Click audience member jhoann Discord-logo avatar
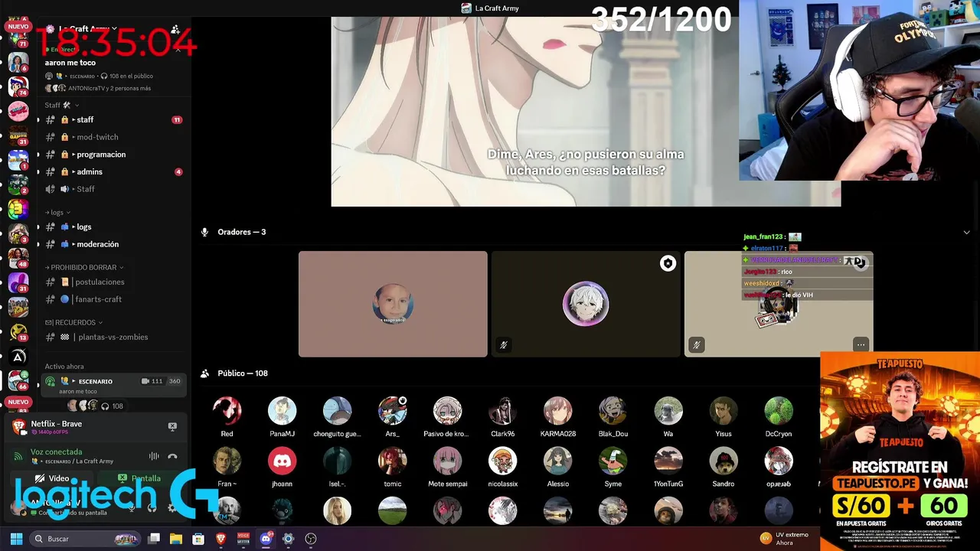This screenshot has height=551, width=980. click(x=282, y=461)
